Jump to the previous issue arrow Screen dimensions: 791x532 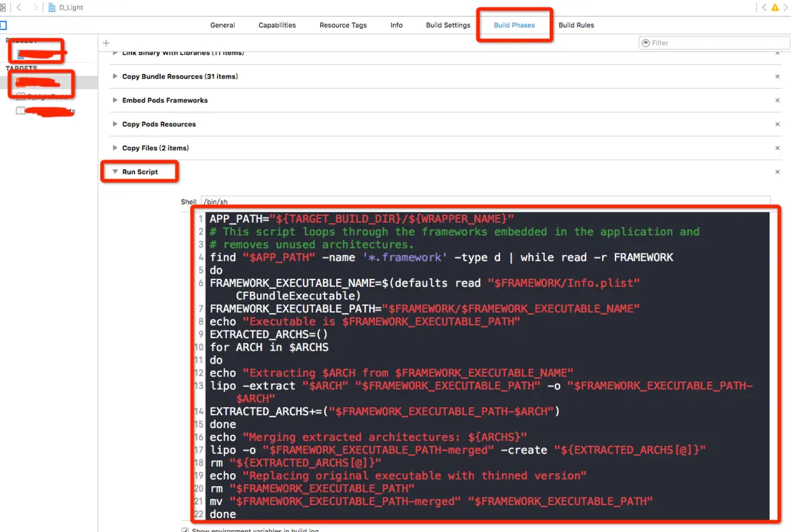click(x=764, y=8)
